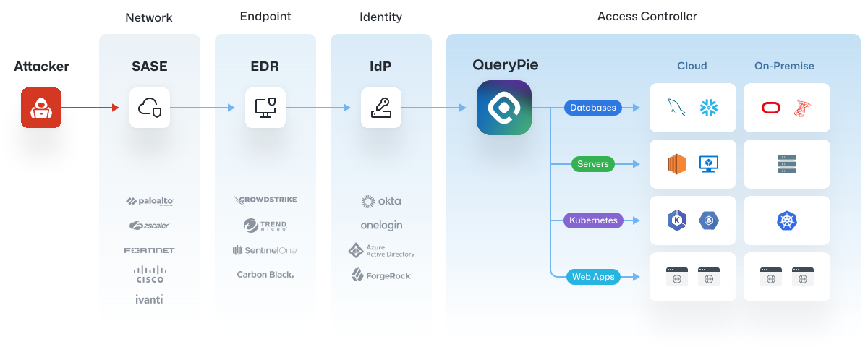Click the Cloud Web Apps card
This screenshot has width=868, height=347.
[x=693, y=277]
